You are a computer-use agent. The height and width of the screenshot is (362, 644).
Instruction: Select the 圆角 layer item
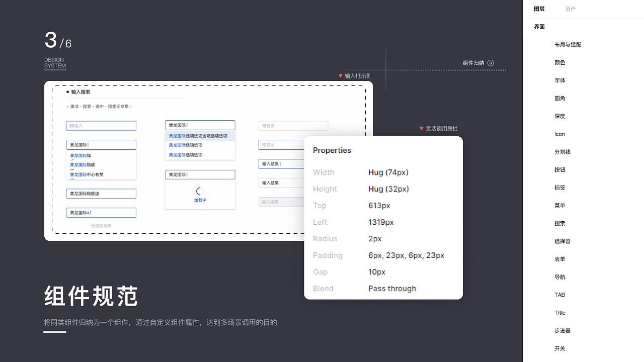click(559, 98)
